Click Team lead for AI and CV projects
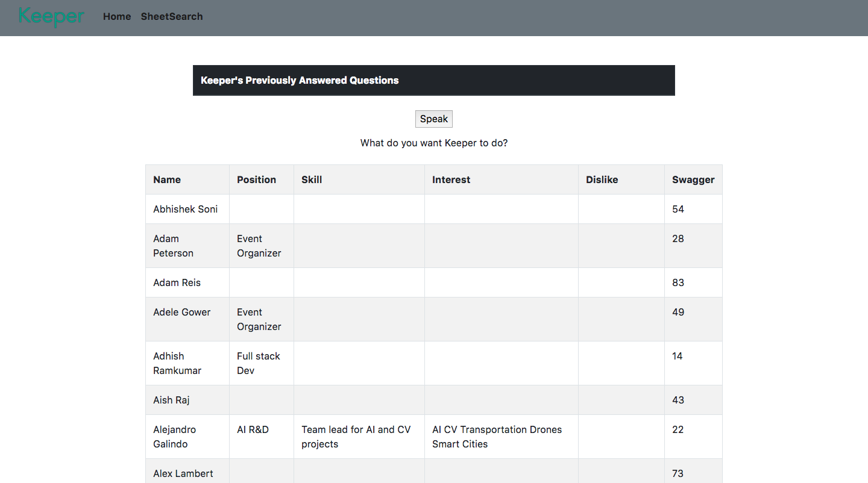The width and height of the screenshot is (868, 483). tap(359, 437)
